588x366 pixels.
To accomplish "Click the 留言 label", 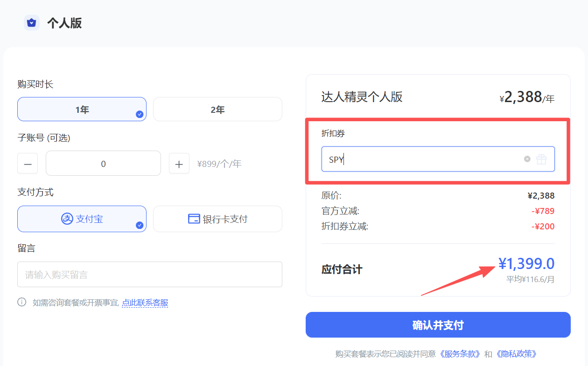I will [26, 248].
